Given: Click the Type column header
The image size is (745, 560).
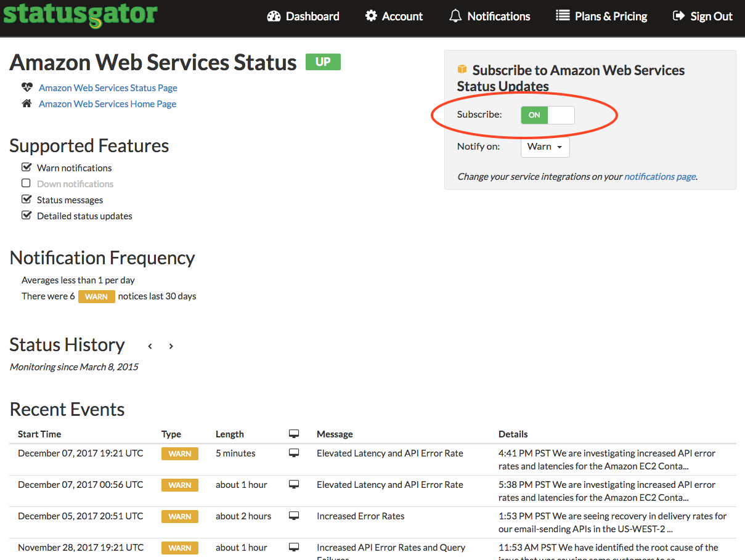Looking at the screenshot, I should click(171, 434).
